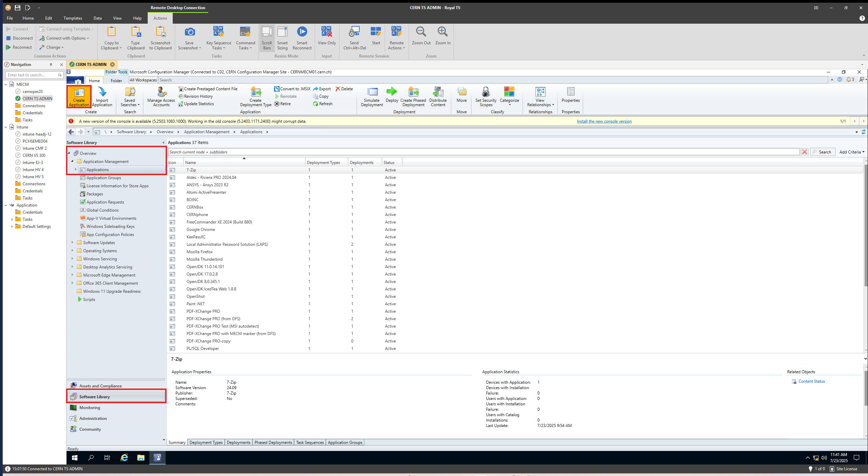Viewport: 868px width, 476px height.
Task: Expand the Operating Systems folder
Action: 72,251
